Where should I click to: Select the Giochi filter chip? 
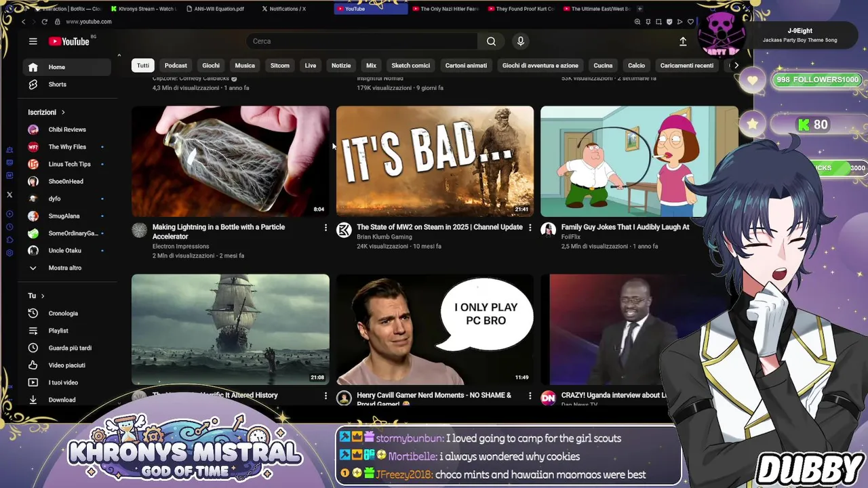(x=211, y=66)
